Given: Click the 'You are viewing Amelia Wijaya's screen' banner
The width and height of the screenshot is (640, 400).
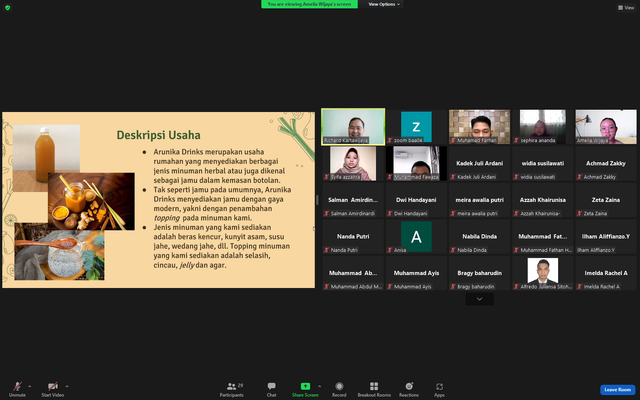Looking at the screenshot, I should tap(309, 4).
